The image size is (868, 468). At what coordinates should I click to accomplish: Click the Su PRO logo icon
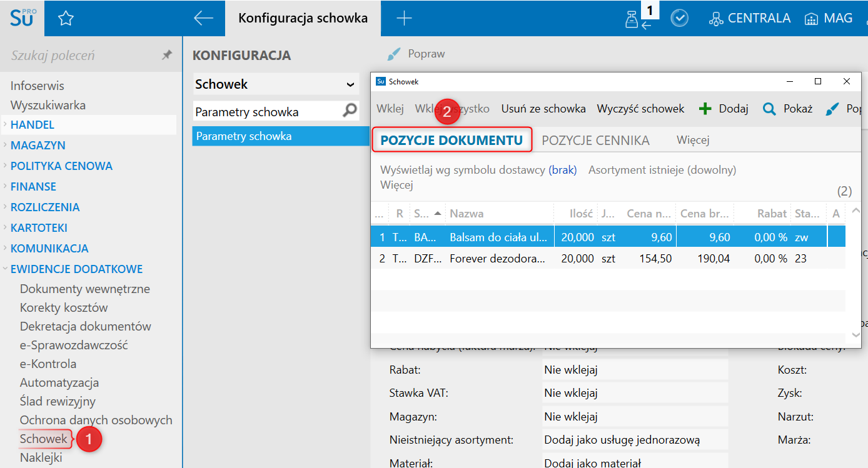[x=23, y=18]
